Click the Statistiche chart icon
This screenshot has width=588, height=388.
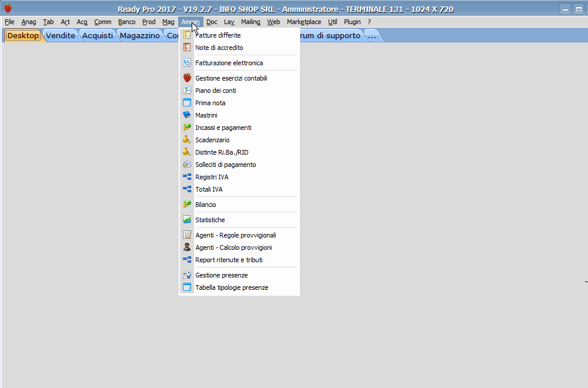pos(187,220)
